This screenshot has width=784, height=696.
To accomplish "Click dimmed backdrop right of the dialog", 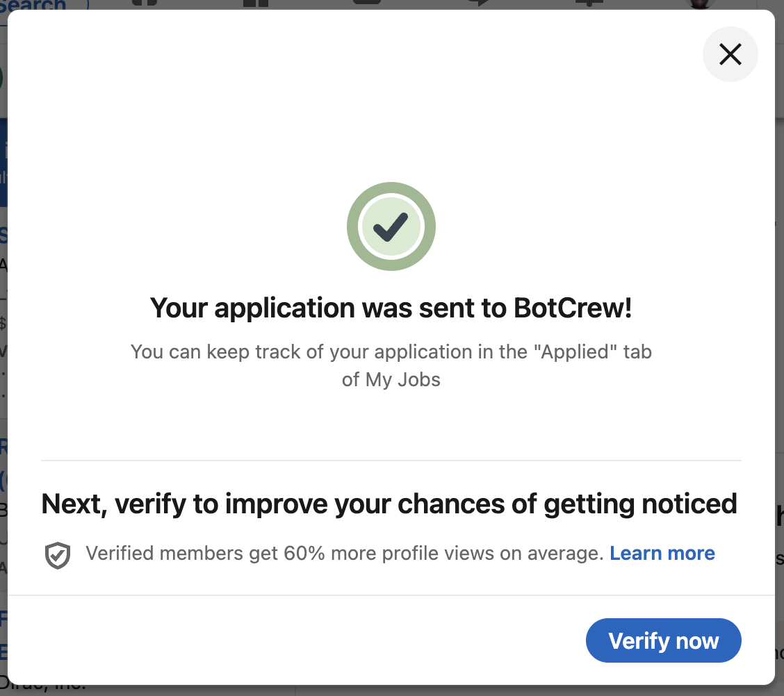I will click(780, 350).
